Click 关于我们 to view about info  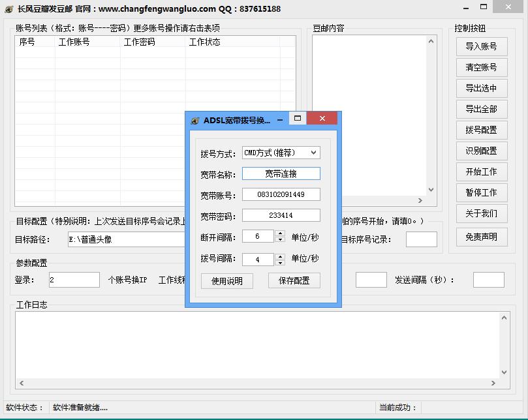point(481,213)
